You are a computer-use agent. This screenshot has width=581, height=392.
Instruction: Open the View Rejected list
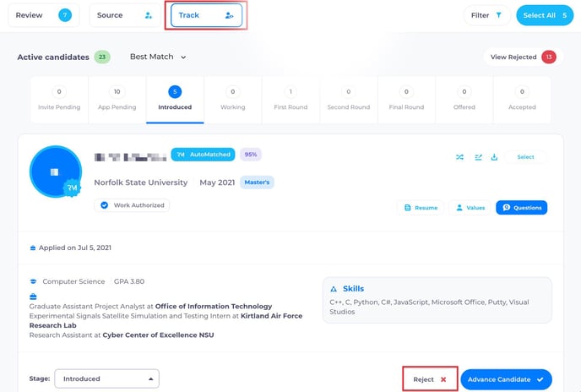524,57
